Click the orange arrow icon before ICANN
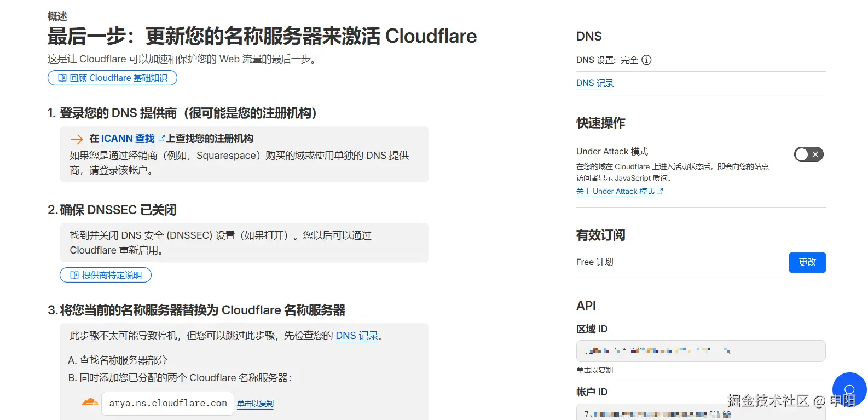The width and height of the screenshot is (868, 420). (77, 139)
